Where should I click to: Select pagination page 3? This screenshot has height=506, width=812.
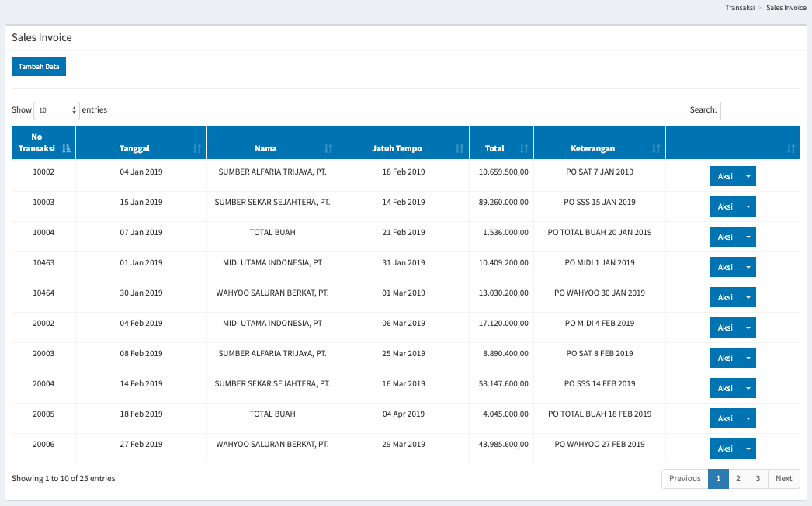758,479
